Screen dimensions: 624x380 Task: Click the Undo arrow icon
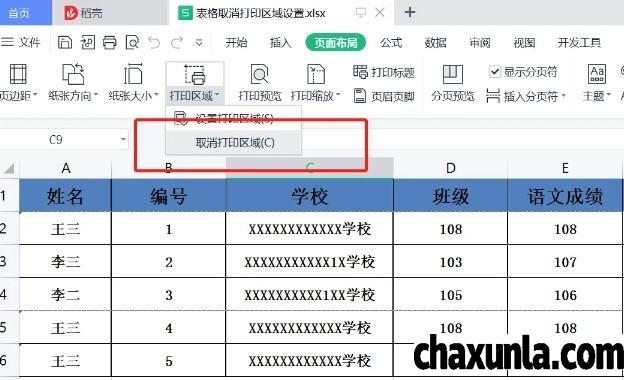(154, 42)
